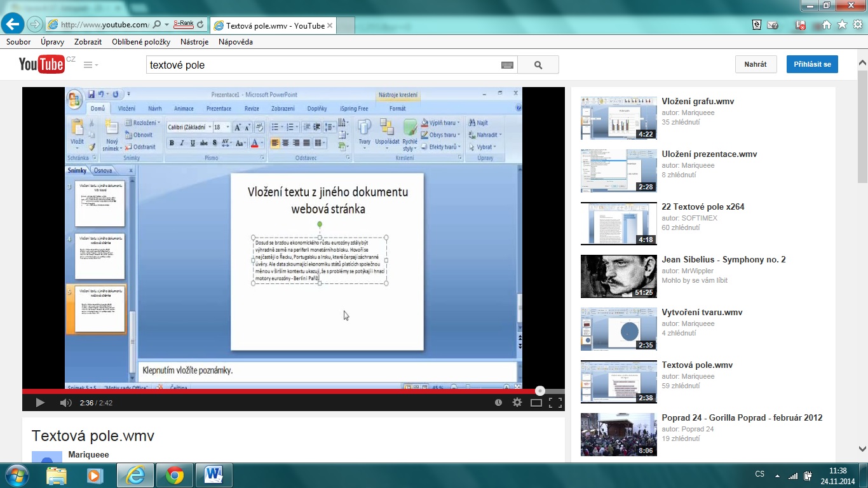Click the CS language indicator in the tray

[x=760, y=475]
